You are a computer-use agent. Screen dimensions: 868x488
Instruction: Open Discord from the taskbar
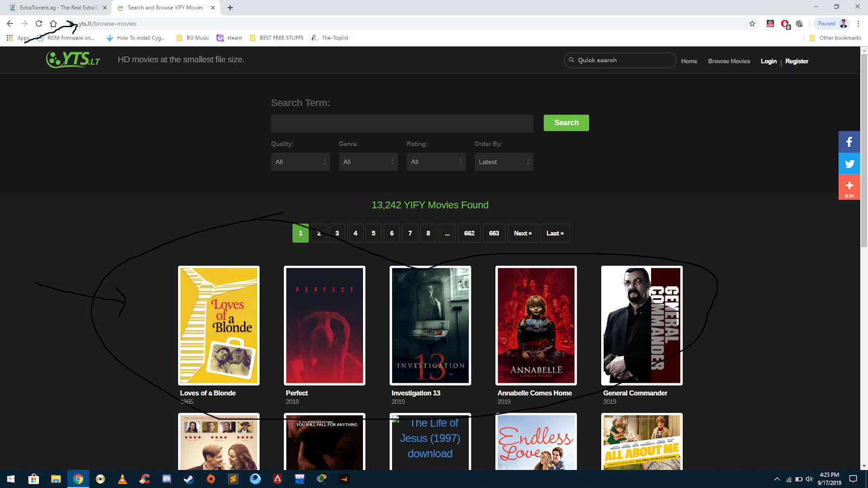[x=167, y=479]
